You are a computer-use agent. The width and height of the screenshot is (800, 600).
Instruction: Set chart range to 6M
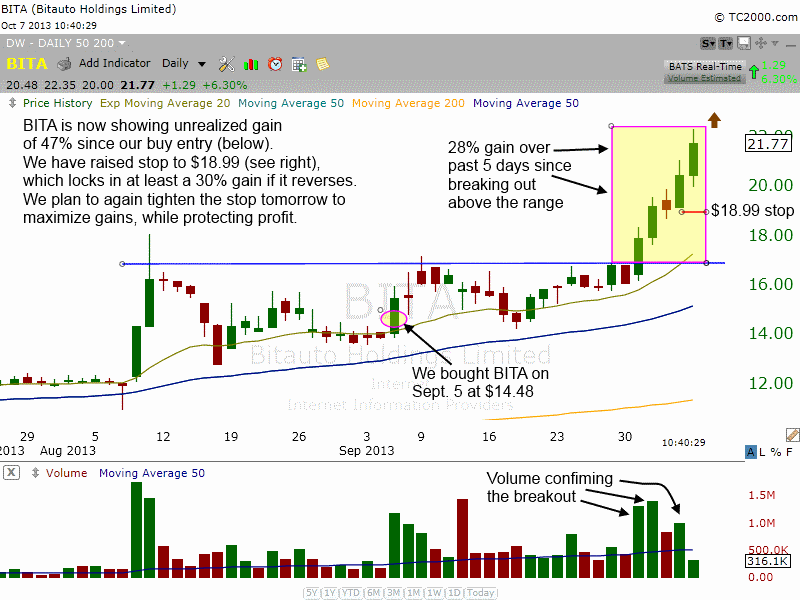point(374,593)
